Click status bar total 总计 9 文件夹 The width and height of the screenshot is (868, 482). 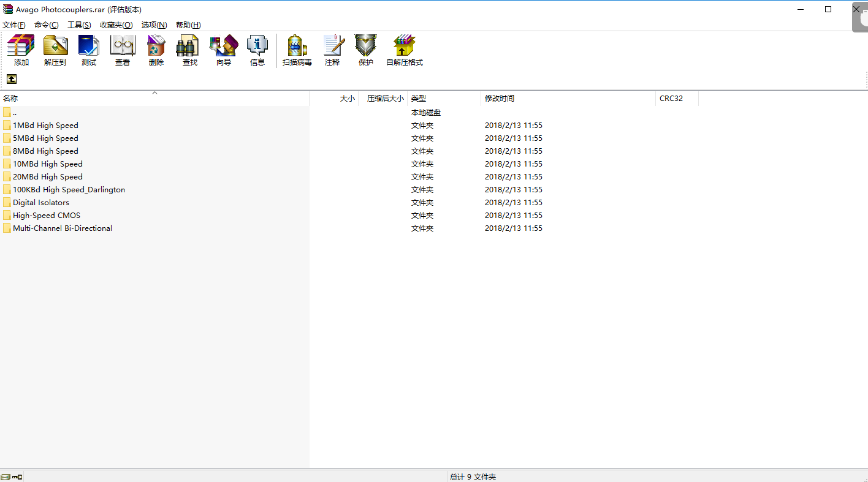coord(473,476)
